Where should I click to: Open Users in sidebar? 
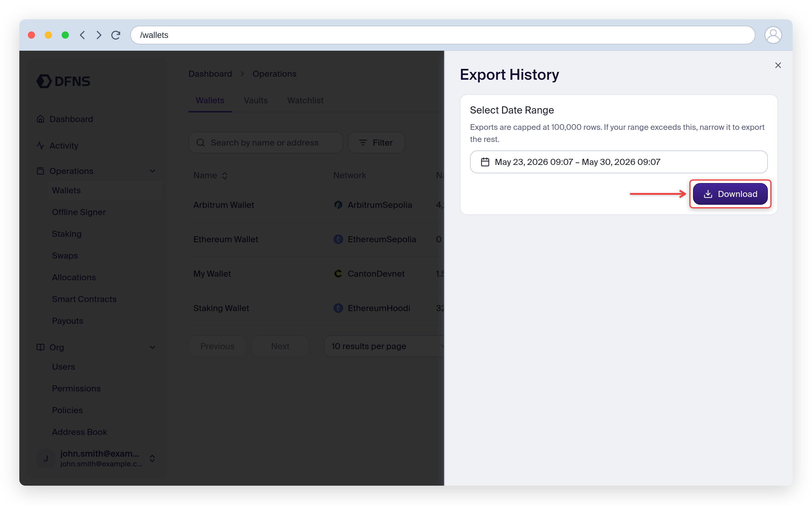[63, 367]
